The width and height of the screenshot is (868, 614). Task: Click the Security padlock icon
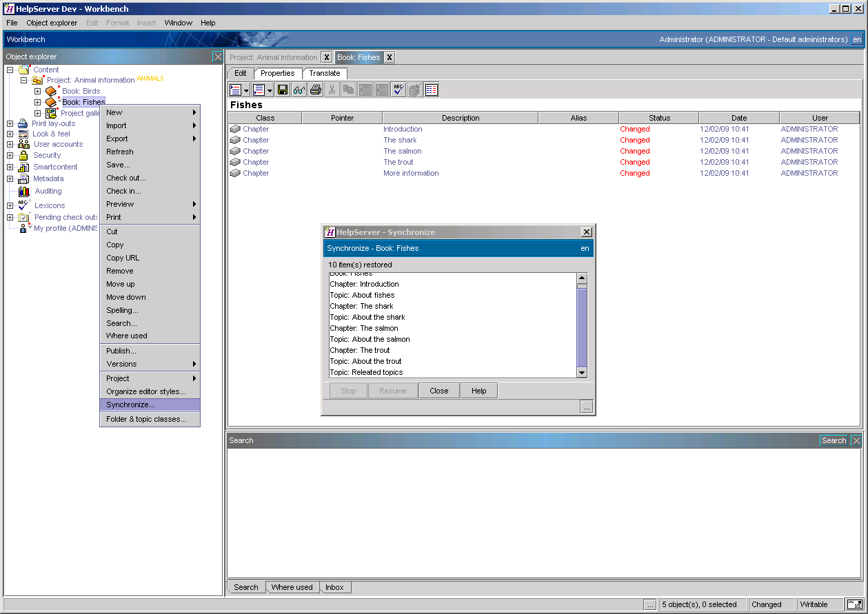tap(23, 155)
